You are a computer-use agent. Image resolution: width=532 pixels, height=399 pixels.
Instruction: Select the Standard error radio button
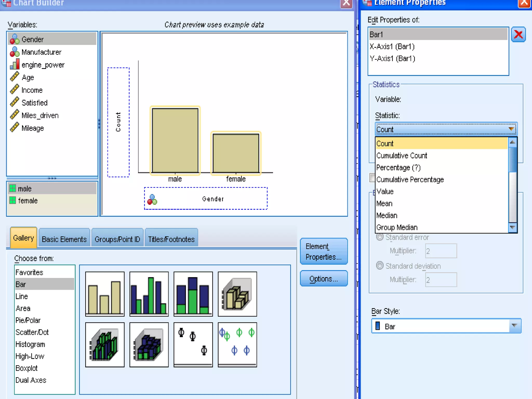(x=380, y=237)
